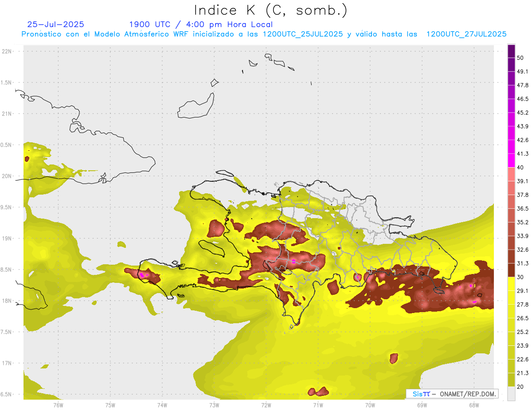The height and width of the screenshot is (411, 532).
Task: Click the colorbar value 36.5
Action: [522, 208]
